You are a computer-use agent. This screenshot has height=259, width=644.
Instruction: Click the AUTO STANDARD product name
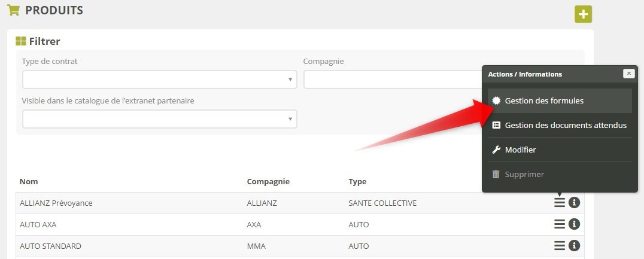pos(50,246)
